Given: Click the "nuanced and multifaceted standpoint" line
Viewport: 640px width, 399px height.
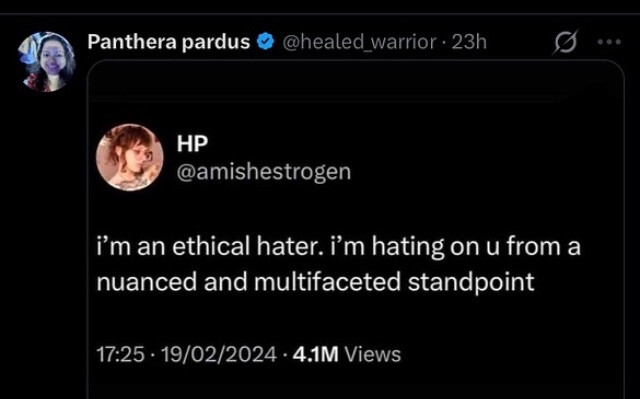Looking at the screenshot, I should 316,282.
